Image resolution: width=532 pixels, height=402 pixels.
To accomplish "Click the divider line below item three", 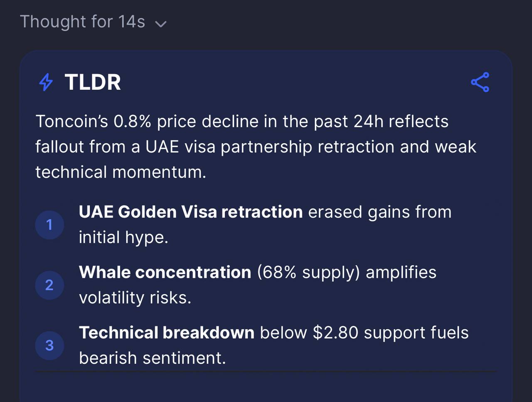I will 266,371.
